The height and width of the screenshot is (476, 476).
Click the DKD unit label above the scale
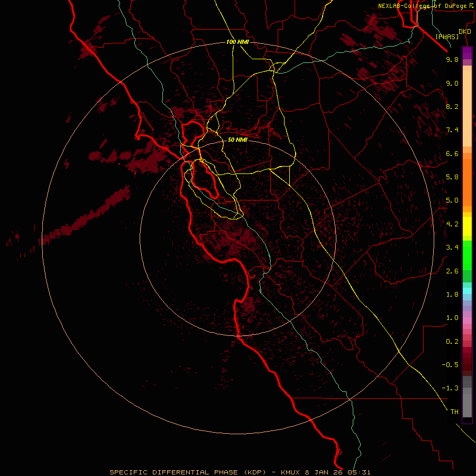pos(465,32)
